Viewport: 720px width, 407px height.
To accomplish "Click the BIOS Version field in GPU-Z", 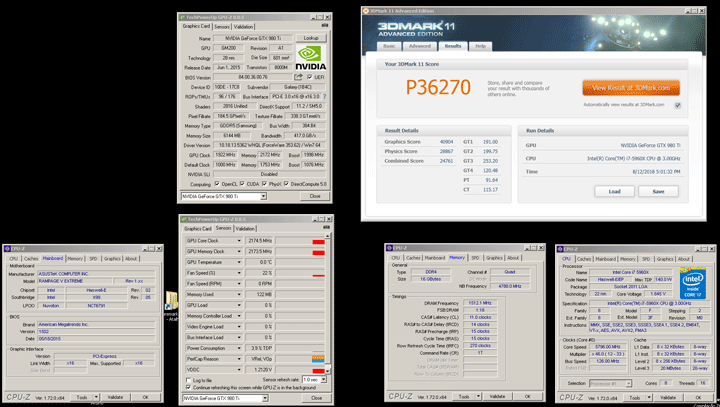I will (x=252, y=77).
